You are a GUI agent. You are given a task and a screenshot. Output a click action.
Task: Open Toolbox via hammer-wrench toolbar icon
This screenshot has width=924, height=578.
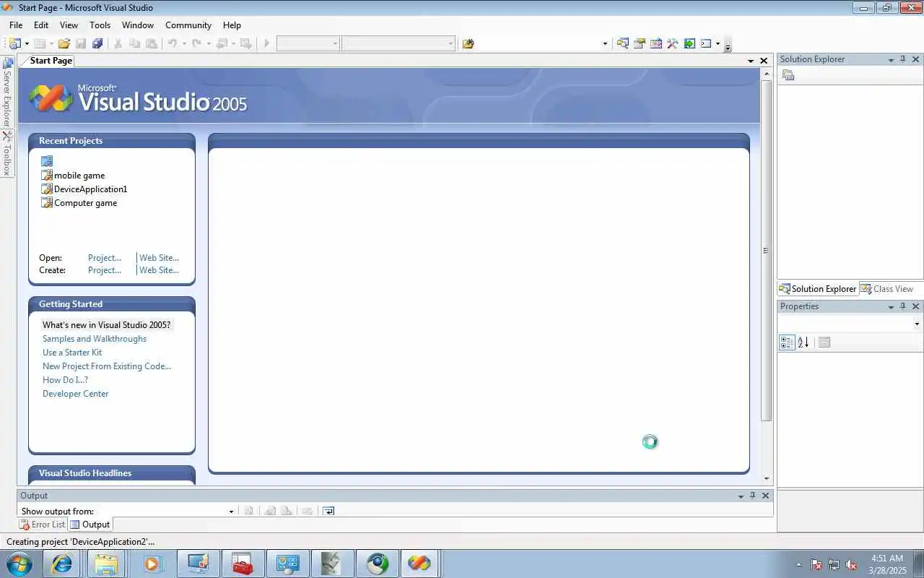(x=672, y=43)
